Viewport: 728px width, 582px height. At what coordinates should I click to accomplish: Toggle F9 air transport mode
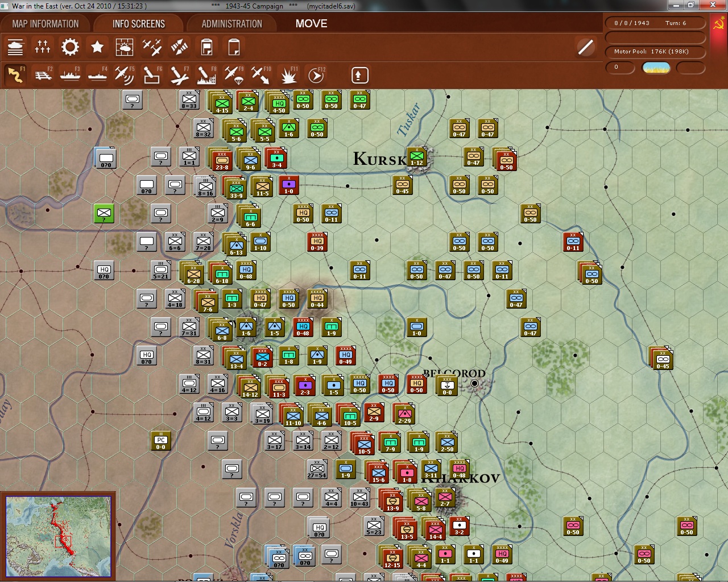coord(234,75)
